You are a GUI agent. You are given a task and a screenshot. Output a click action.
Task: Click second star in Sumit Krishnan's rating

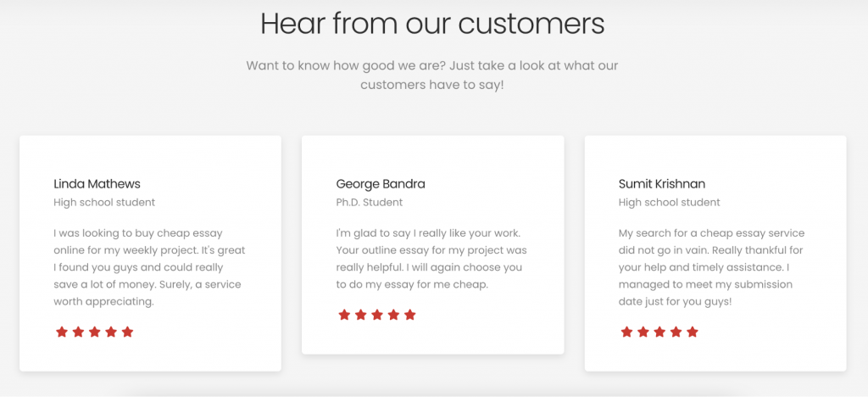point(643,333)
